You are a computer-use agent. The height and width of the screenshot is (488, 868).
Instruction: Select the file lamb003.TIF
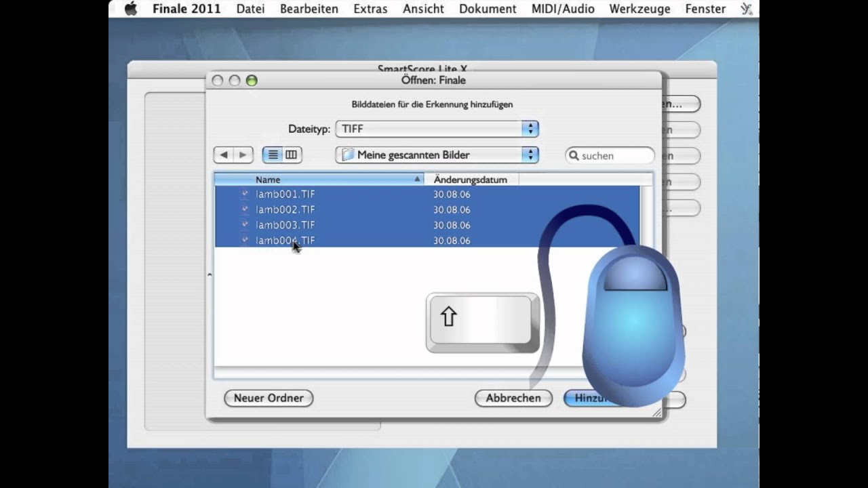click(427, 225)
